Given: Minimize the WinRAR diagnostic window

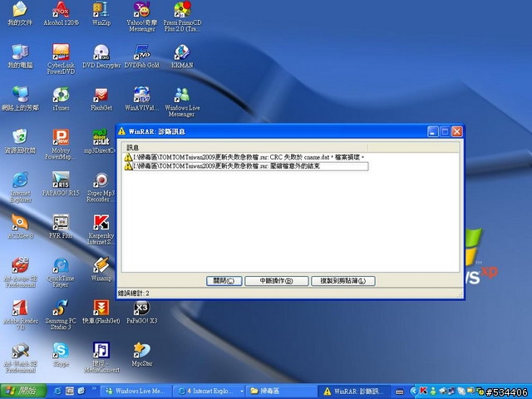Looking at the screenshot, I should [432, 131].
